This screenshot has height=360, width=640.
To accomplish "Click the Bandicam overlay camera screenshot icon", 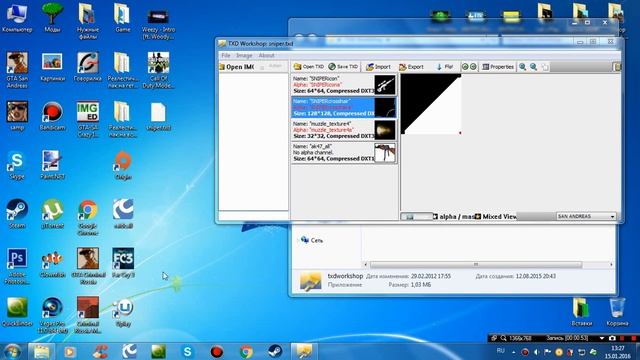I will pyautogui.click(x=612, y=338).
